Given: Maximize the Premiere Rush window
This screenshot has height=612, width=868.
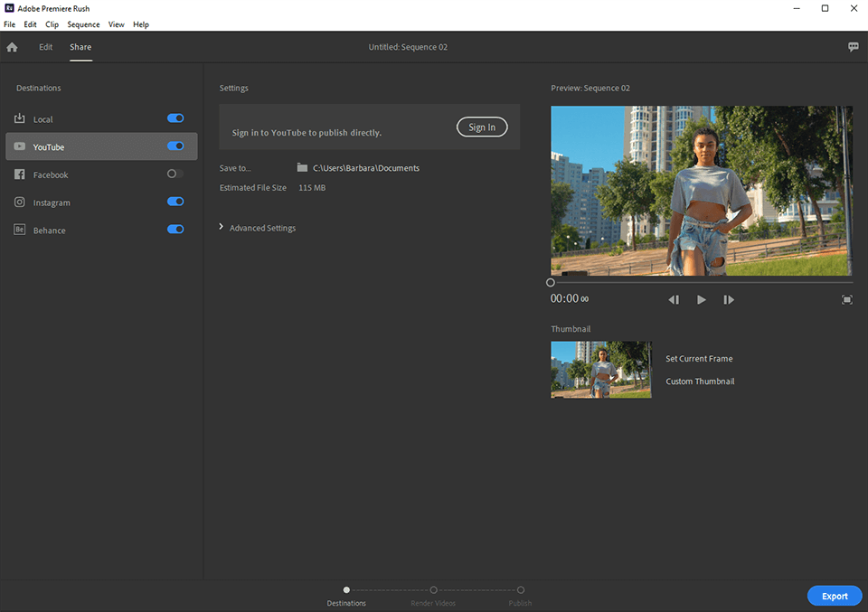Looking at the screenshot, I should tap(825, 8).
